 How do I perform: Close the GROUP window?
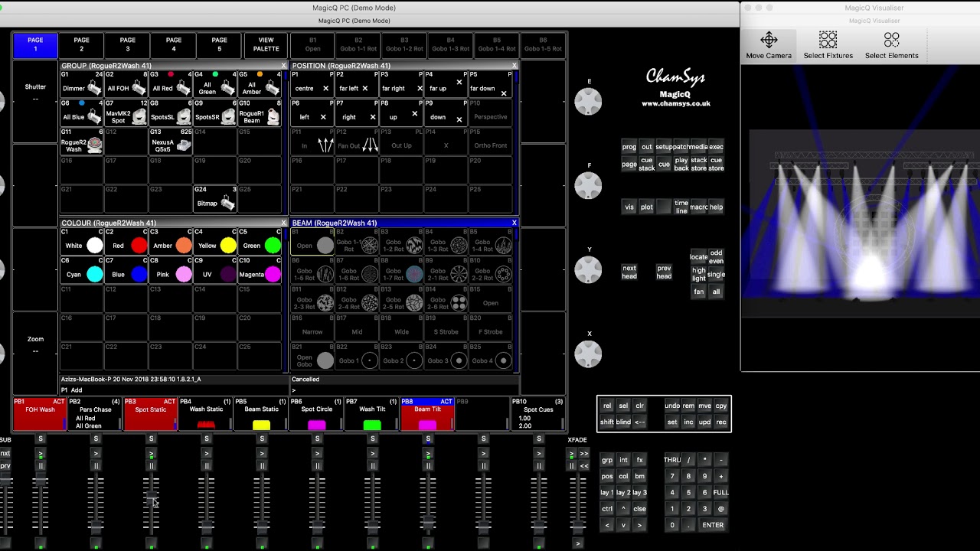(283, 66)
